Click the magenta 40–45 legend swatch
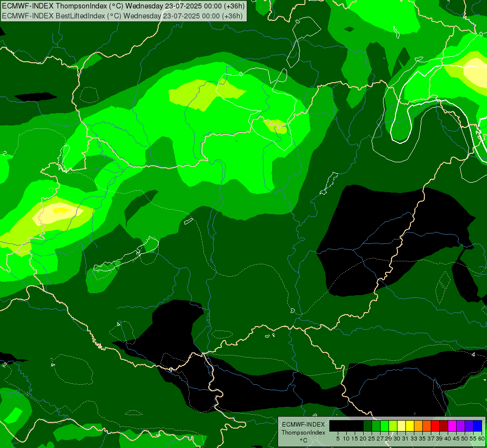487x448 pixels. tap(452, 426)
